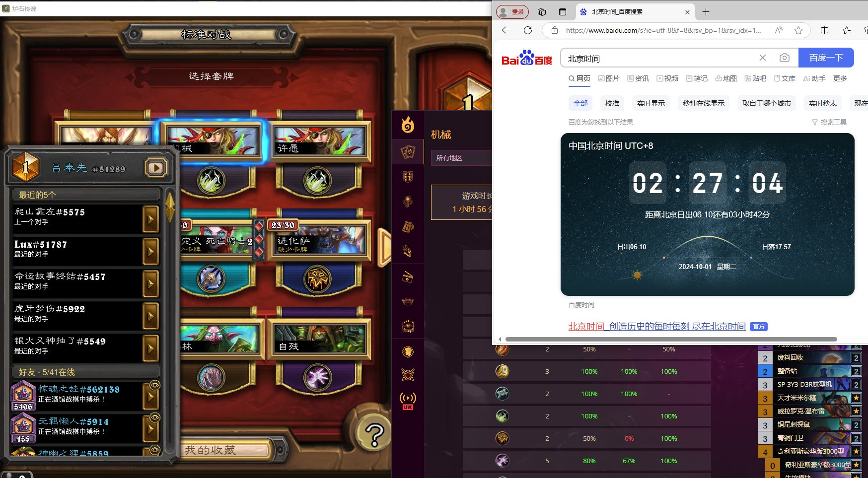Expand options for 银火又神抽了#5549
The height and width of the screenshot is (478, 868).
click(x=150, y=348)
